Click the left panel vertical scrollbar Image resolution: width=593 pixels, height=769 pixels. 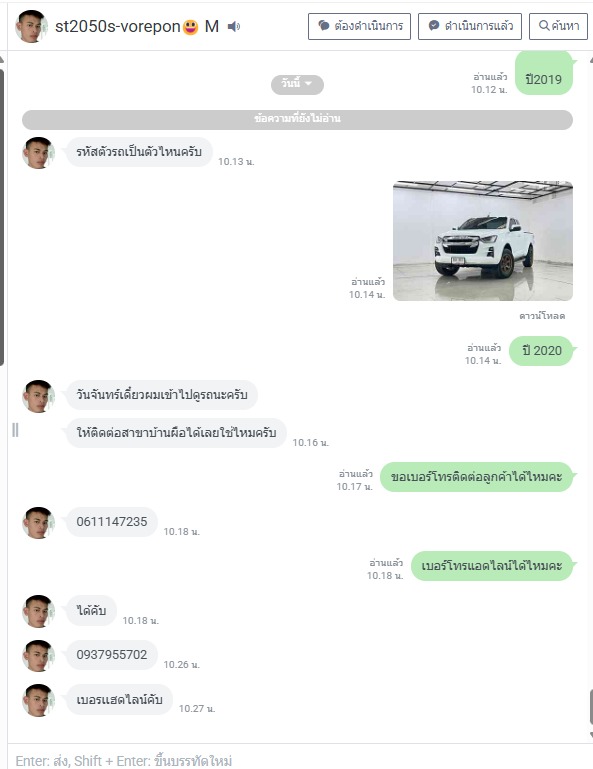(2, 217)
